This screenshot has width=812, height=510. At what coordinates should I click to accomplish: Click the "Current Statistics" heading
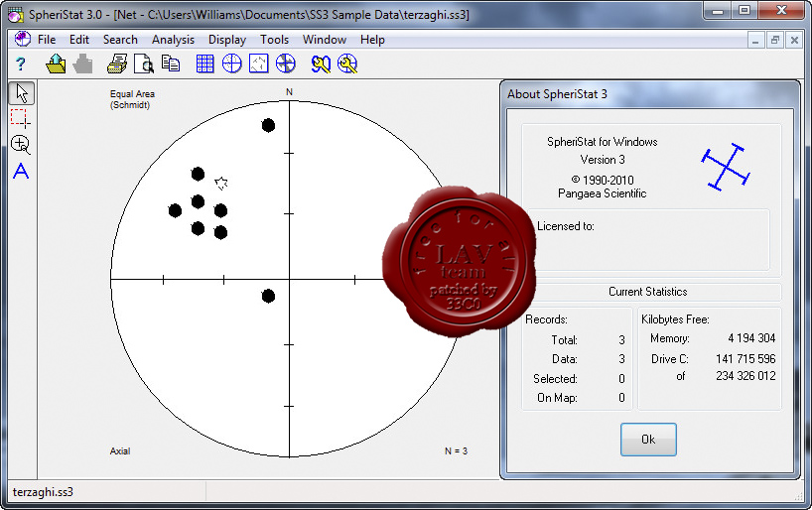648,292
